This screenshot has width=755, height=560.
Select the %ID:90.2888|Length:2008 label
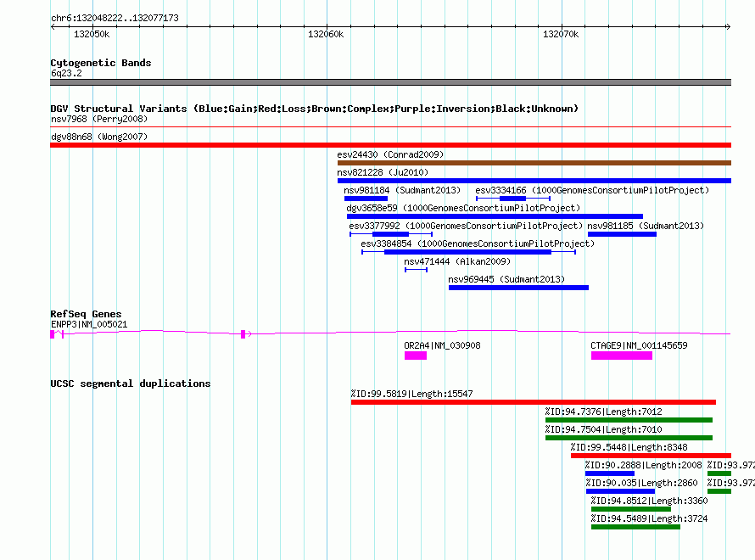pos(643,465)
